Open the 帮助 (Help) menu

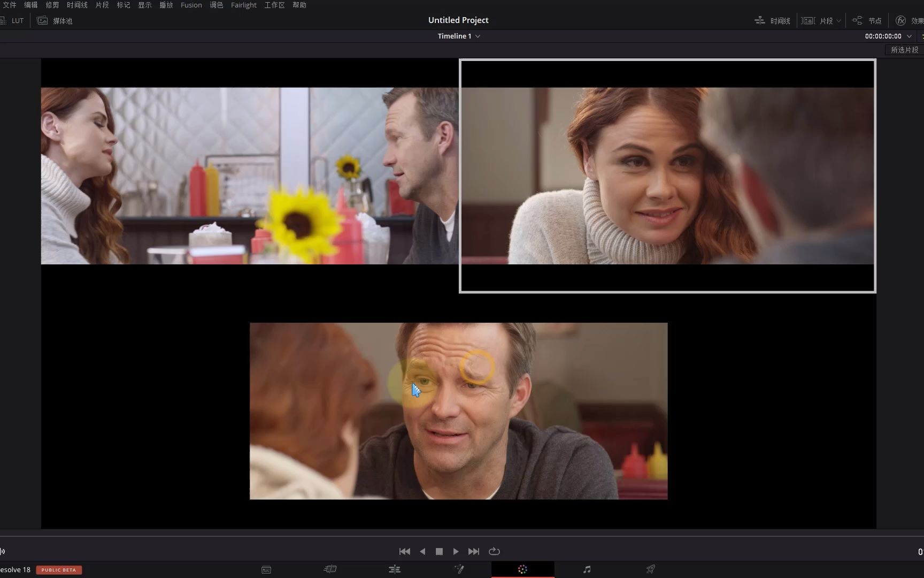click(x=299, y=5)
